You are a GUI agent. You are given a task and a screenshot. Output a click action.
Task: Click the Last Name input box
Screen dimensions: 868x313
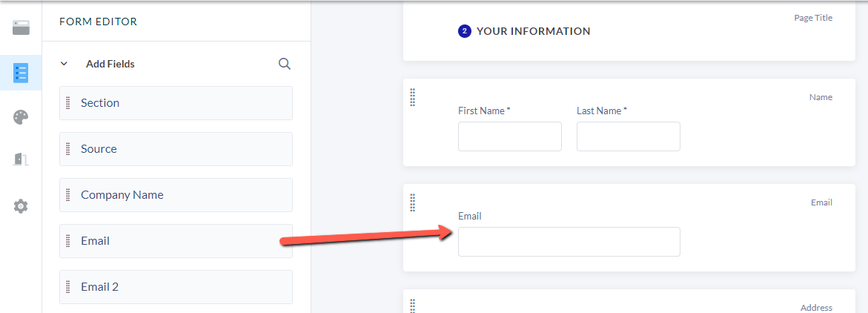629,136
